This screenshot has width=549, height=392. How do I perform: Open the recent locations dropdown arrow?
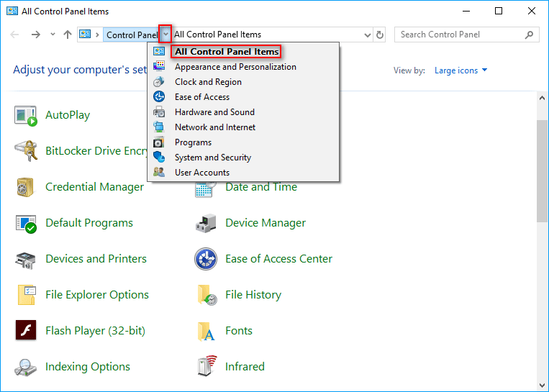tap(53, 35)
